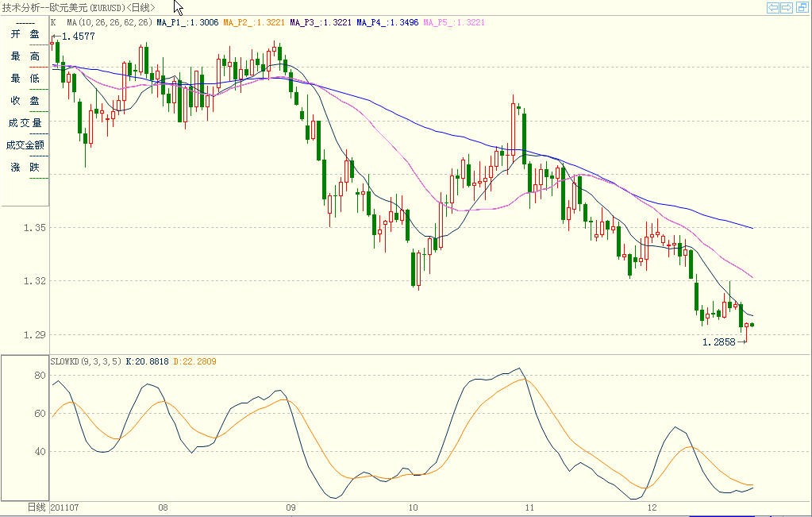Click the restore window icon
The height and width of the screenshot is (517, 812).
(x=802, y=7)
